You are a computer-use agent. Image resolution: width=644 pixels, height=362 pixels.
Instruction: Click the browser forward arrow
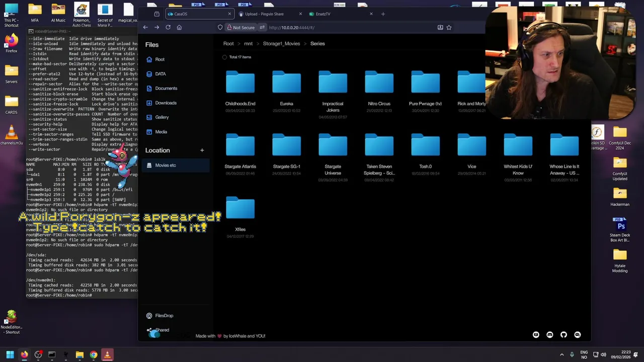[156, 27]
